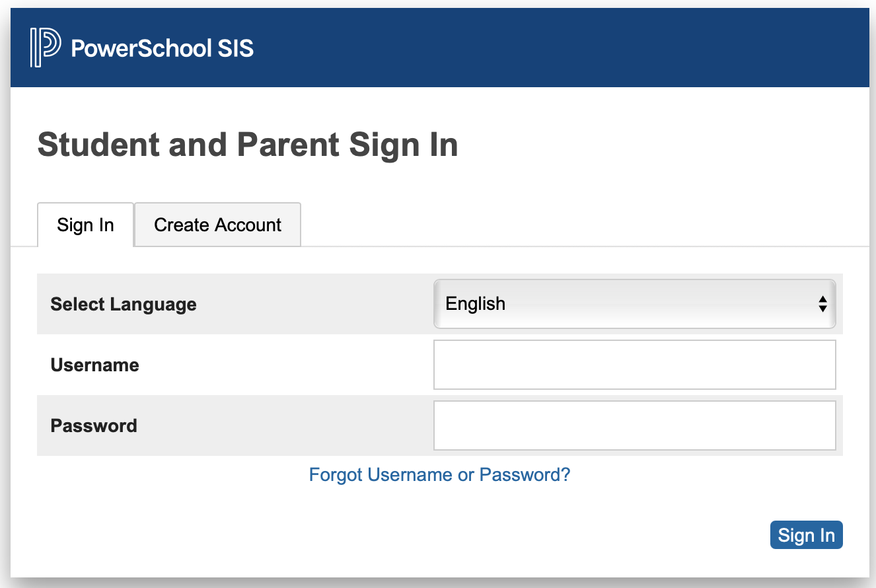Open the Select Language dropdown
The width and height of the screenshot is (876, 588).
coord(635,304)
